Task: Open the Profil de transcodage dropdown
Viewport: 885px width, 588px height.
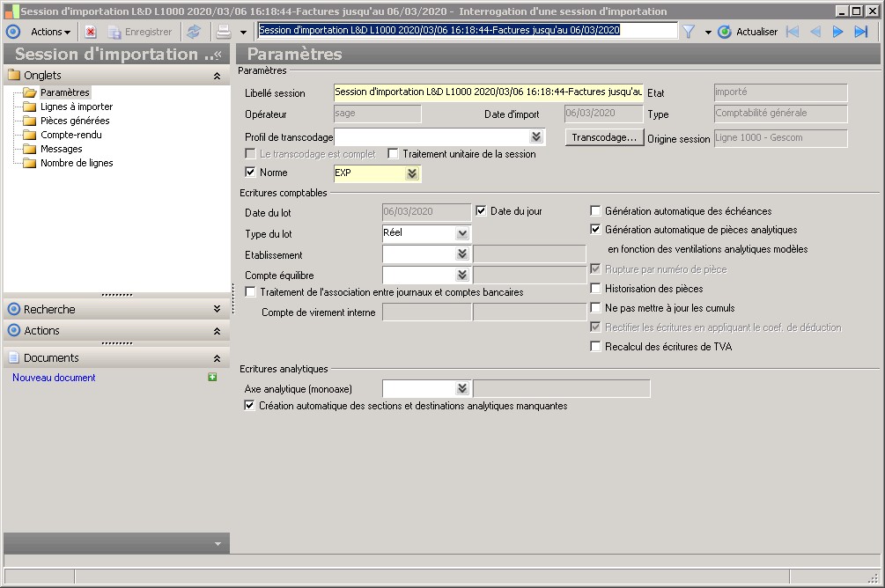Action: coord(535,137)
